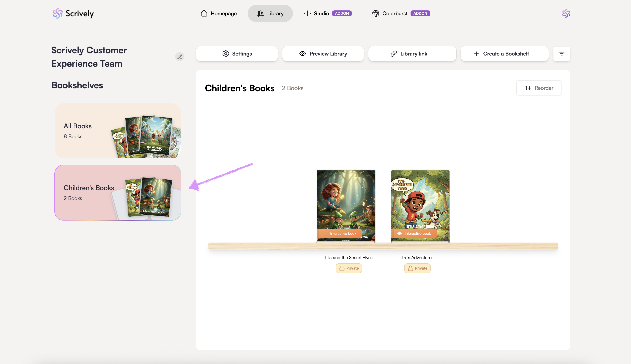Click the Studio waveform icon
The width and height of the screenshot is (631, 364).
point(307,13)
